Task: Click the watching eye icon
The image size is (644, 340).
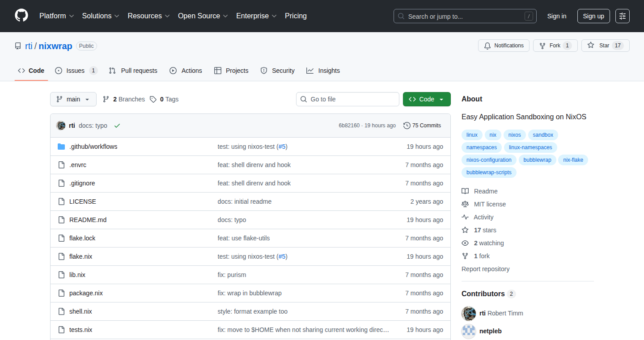Action: tap(465, 243)
